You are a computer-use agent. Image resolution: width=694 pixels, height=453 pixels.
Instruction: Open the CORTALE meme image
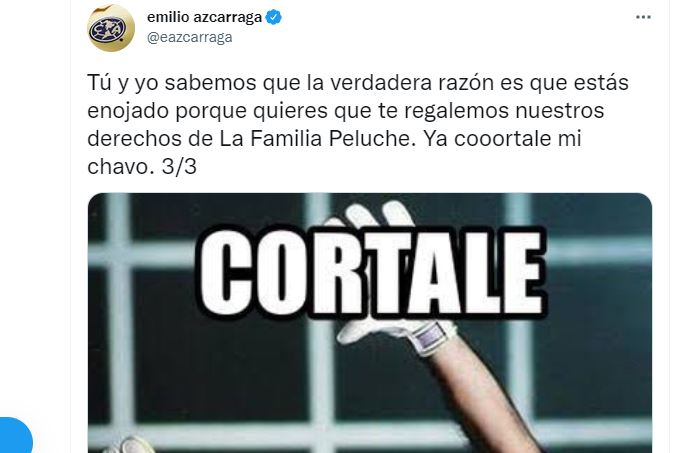pos(370,323)
